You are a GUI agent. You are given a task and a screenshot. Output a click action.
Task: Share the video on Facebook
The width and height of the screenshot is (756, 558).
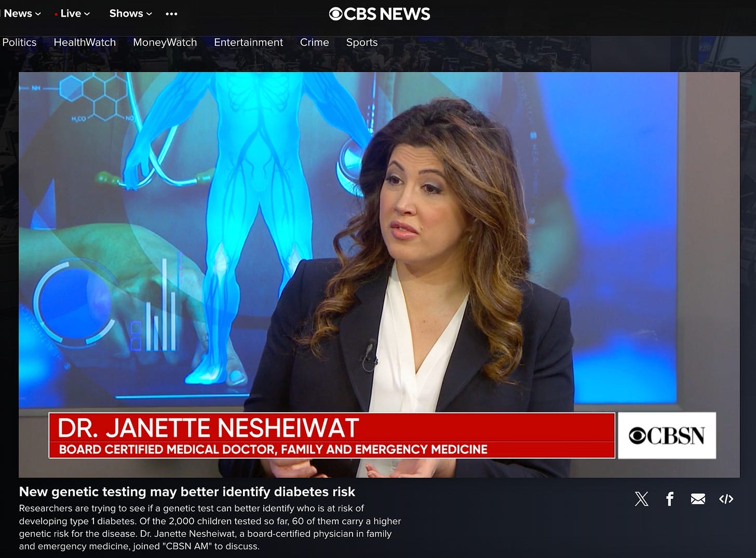(x=670, y=499)
